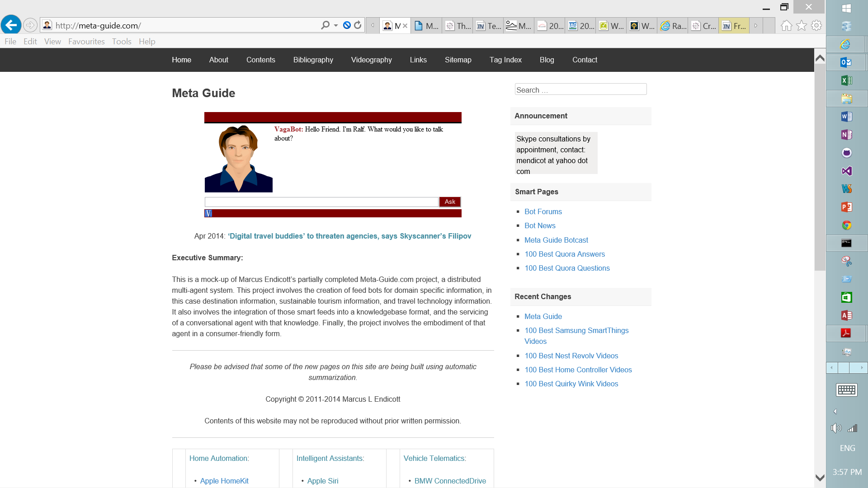868x488 pixels.
Task: Show hidden tray icons arrow
Action: tap(835, 412)
